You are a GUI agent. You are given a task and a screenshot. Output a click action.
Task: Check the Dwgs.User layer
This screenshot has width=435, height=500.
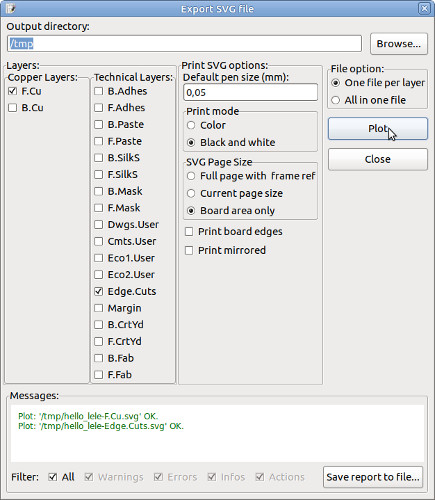(x=98, y=224)
